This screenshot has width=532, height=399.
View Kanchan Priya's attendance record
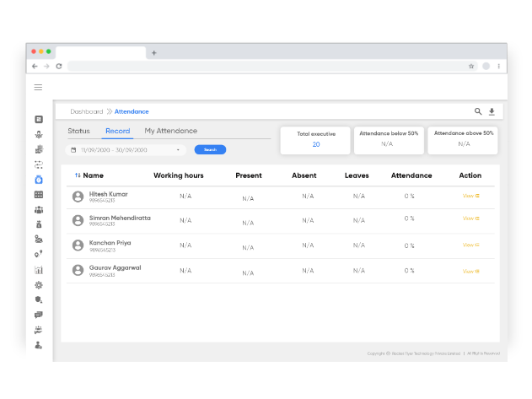tap(471, 245)
